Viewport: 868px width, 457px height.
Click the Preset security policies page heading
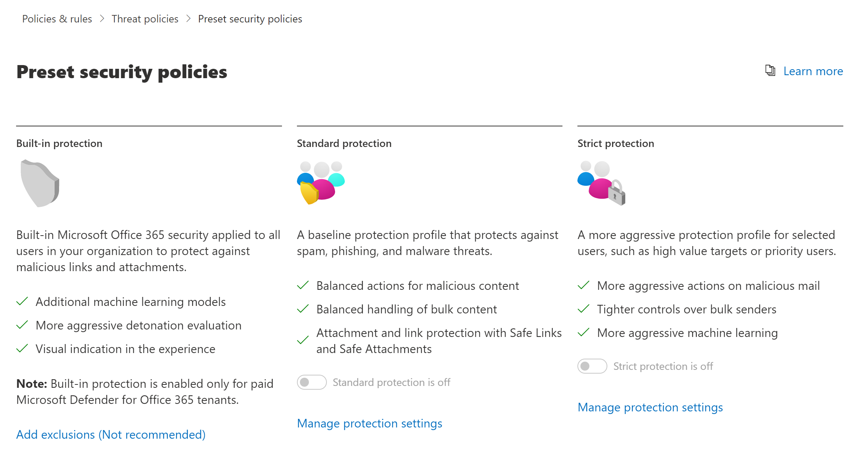pos(122,72)
